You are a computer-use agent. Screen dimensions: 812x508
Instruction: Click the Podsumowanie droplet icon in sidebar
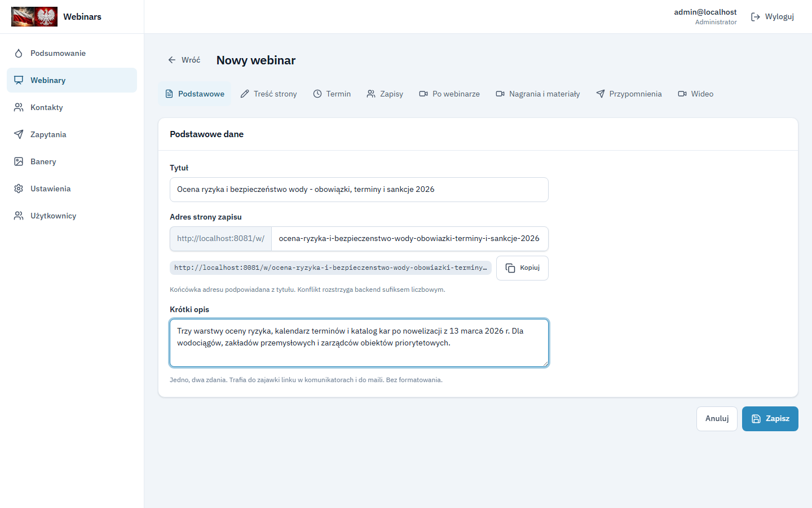click(x=19, y=53)
